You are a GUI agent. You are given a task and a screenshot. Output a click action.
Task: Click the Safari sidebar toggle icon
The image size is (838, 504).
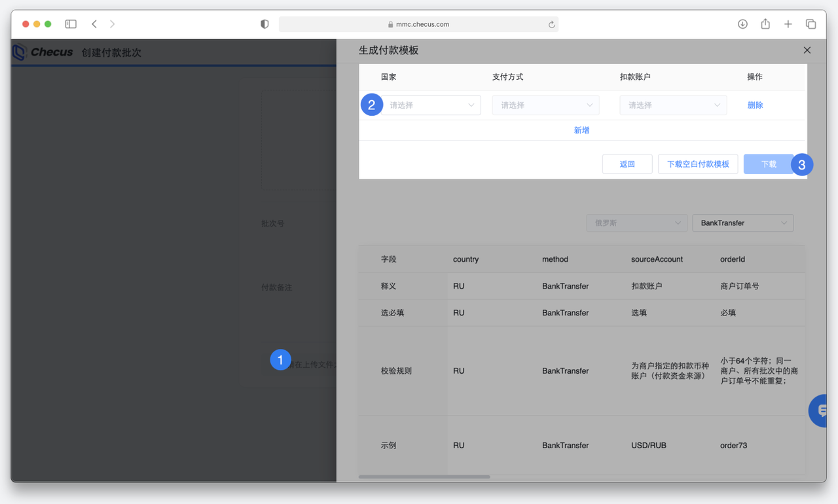[71, 24]
